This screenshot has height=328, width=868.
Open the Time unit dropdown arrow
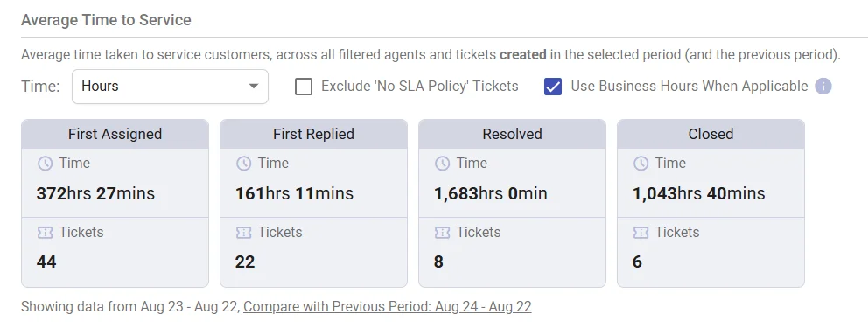click(x=253, y=87)
